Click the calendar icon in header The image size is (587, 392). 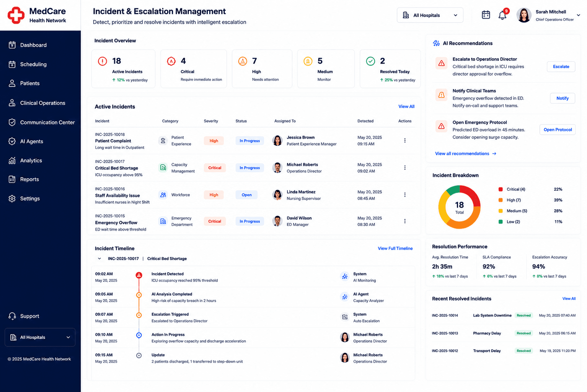coord(486,15)
